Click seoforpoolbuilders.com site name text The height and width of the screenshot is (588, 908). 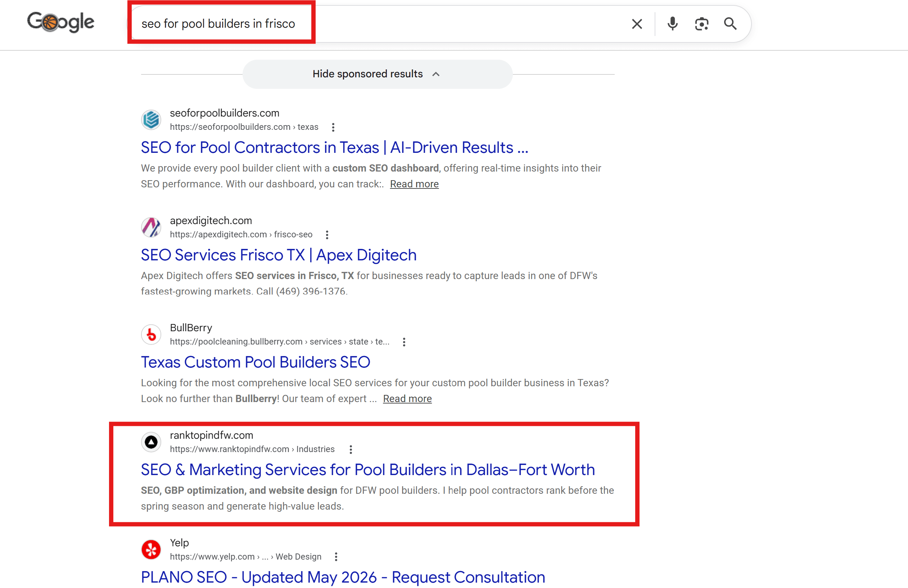pos(224,113)
